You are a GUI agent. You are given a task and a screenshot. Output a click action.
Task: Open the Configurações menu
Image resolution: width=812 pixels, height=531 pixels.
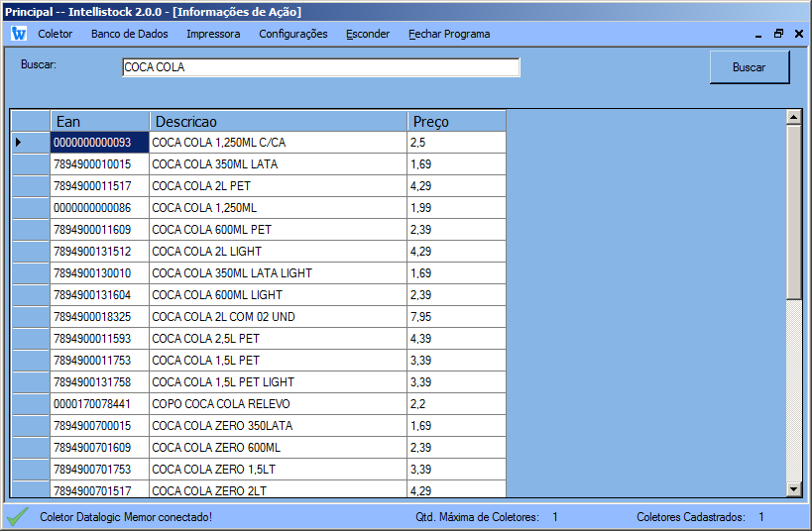pyautogui.click(x=293, y=34)
